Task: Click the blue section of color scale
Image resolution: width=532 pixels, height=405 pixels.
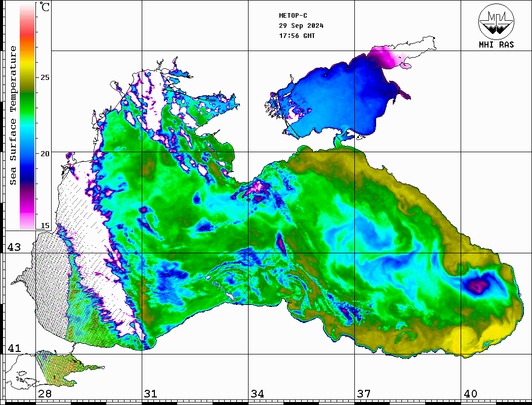Action: (27, 164)
